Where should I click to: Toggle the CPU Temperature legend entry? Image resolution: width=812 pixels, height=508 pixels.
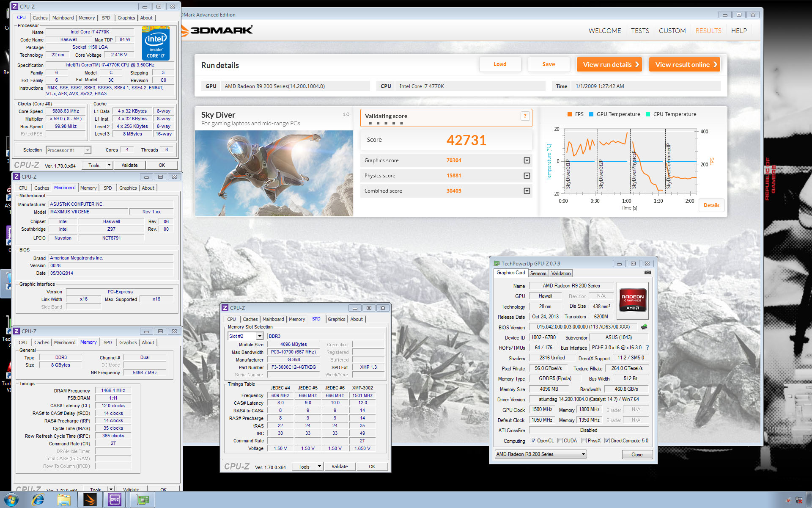pyautogui.click(x=671, y=114)
